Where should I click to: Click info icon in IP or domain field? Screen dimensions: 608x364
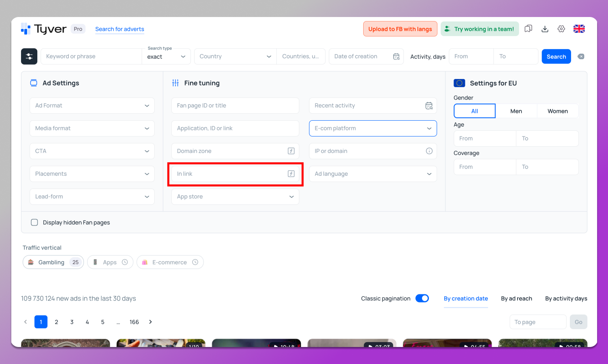(429, 151)
